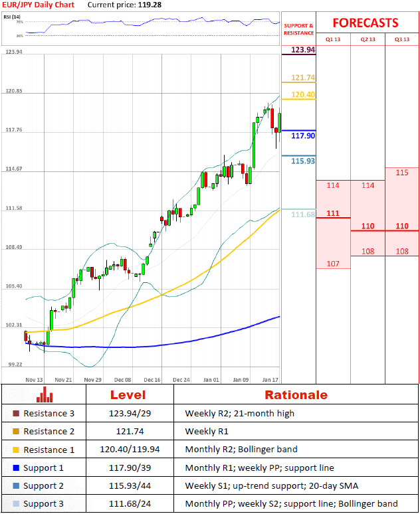
Task: Click the 121.74 resistance level marker
Action: 303,78
